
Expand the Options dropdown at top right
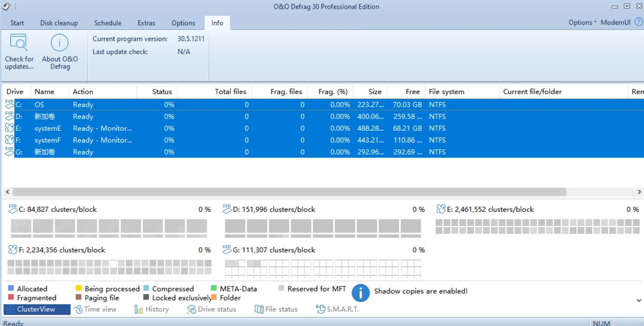[582, 23]
